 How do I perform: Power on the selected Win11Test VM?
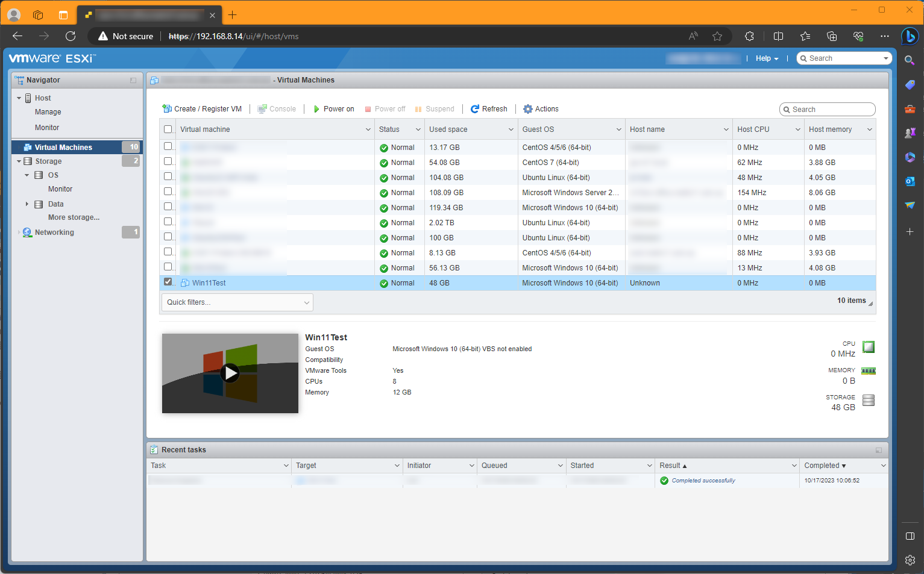point(333,108)
